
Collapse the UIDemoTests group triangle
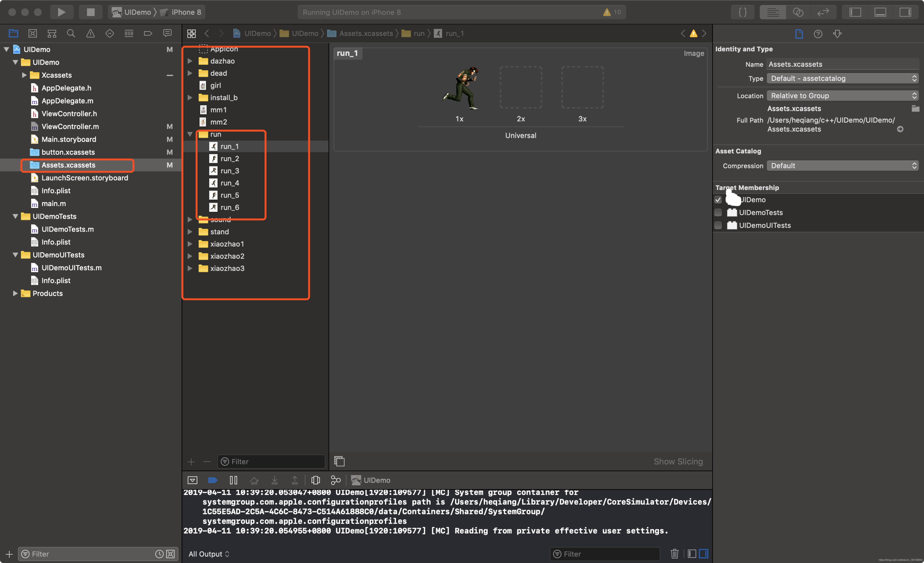click(15, 217)
